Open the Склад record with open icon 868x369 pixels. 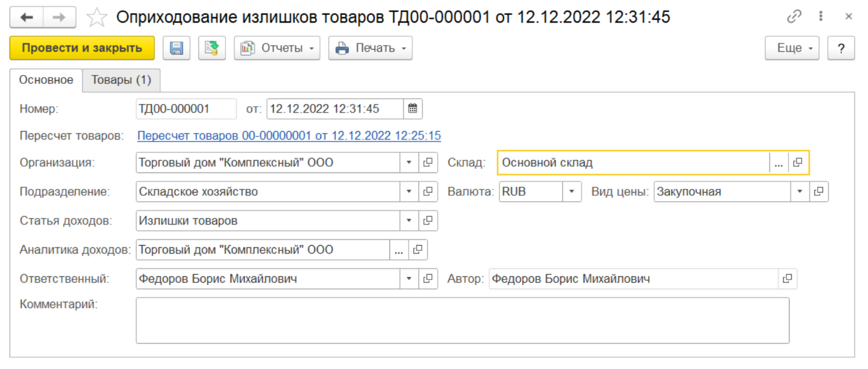coord(798,162)
